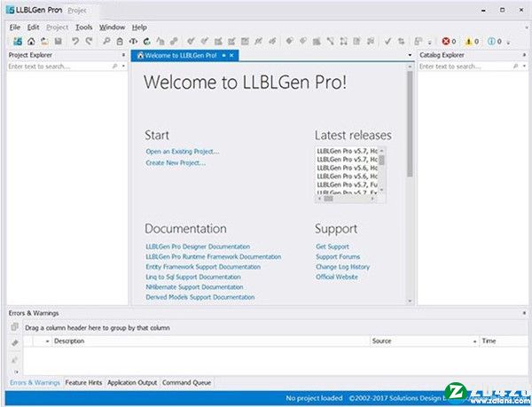Open LLBLGen Pro Runtime Framework Documentation link
532x407 pixels.
coord(214,257)
